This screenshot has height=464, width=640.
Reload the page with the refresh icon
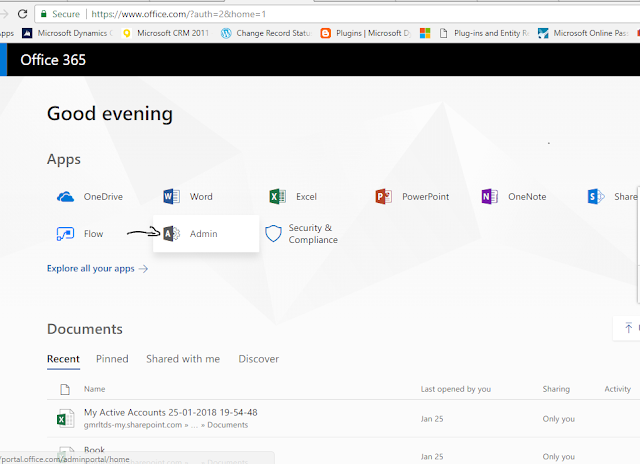22,14
